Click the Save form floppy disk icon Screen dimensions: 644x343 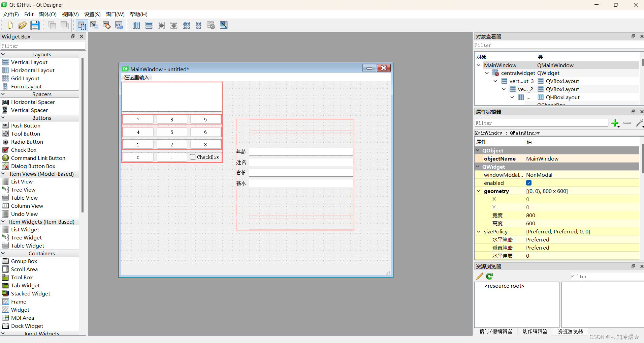click(35, 25)
